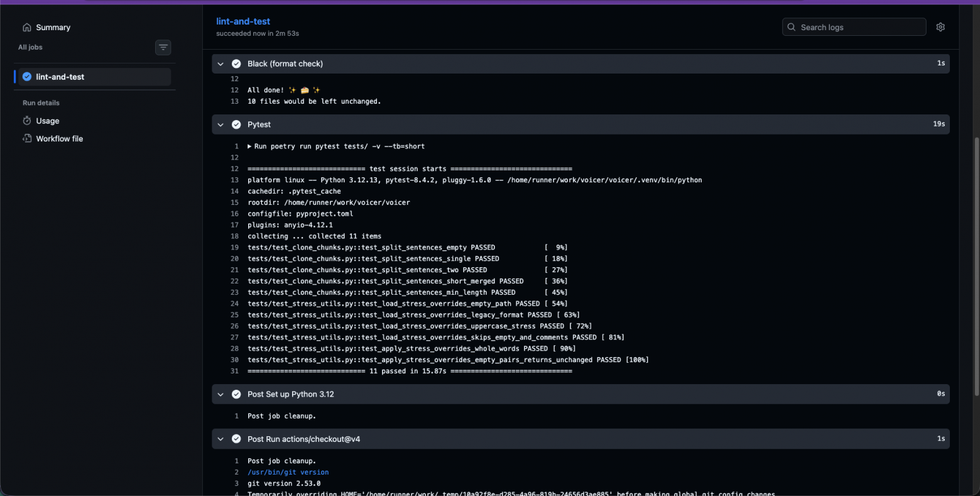Click the Black format check success checkmark
The image size is (980, 496).
(x=236, y=63)
